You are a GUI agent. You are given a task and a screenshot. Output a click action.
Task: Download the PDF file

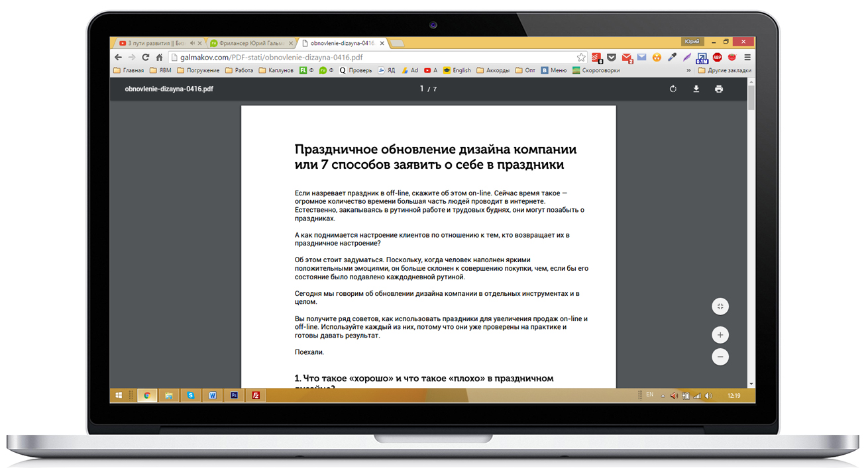[x=696, y=89]
